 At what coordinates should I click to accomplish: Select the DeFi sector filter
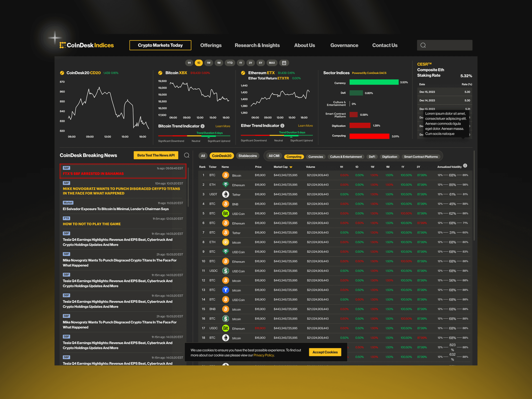point(372,157)
